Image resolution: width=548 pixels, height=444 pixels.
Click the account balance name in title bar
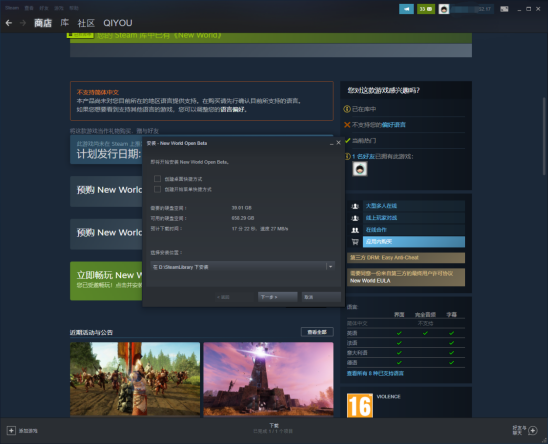tap(472, 9)
